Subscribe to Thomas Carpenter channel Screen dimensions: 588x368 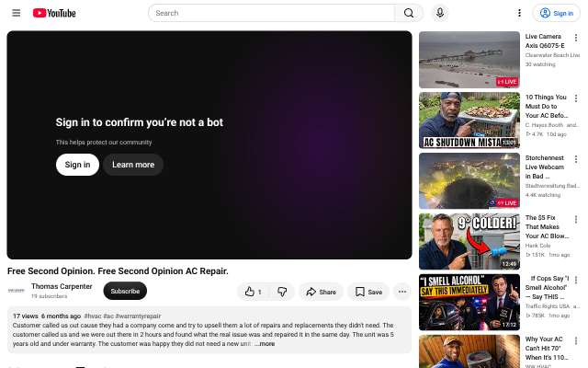click(x=125, y=291)
